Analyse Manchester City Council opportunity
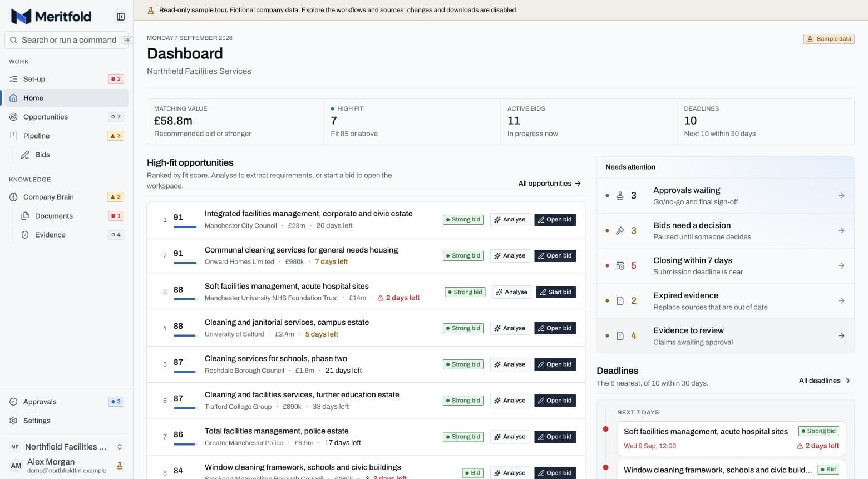Image resolution: width=868 pixels, height=479 pixels. pos(510,220)
